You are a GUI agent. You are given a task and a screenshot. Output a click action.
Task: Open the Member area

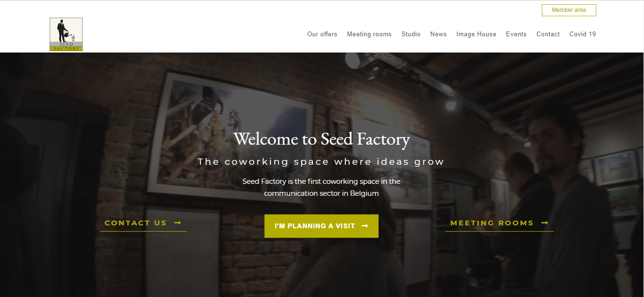pyautogui.click(x=569, y=10)
